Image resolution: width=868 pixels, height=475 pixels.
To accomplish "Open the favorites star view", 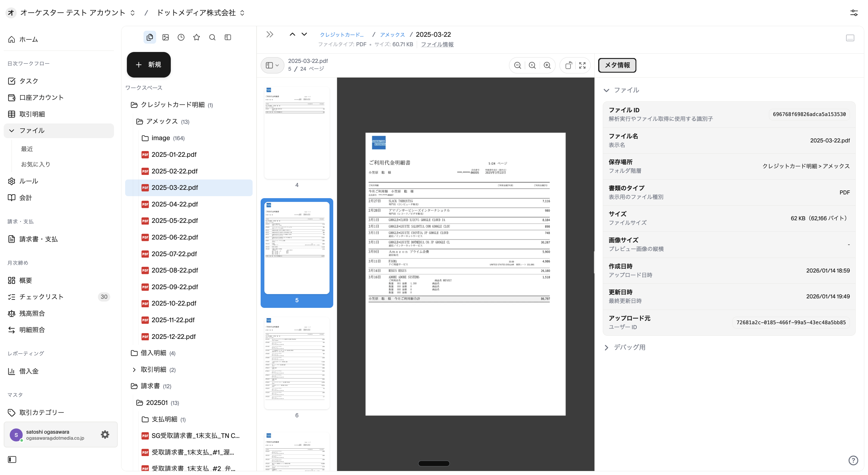I will (196, 37).
